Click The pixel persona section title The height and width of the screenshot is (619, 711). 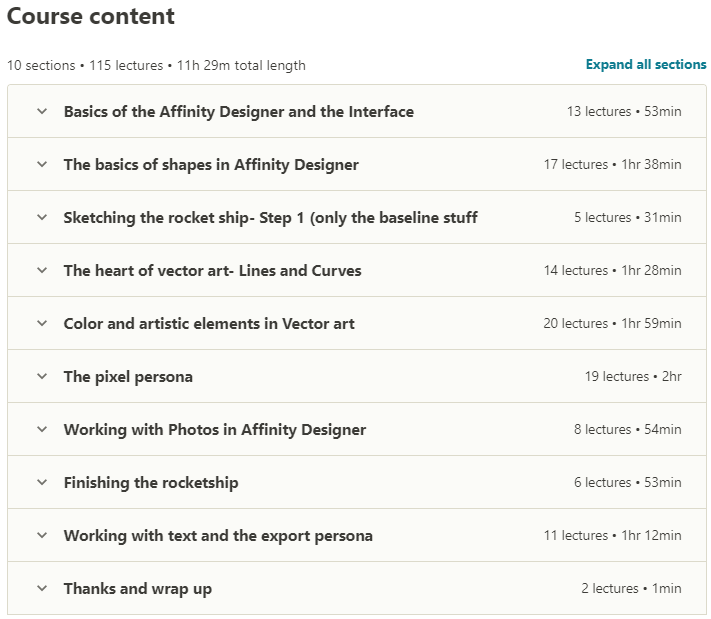(x=128, y=377)
